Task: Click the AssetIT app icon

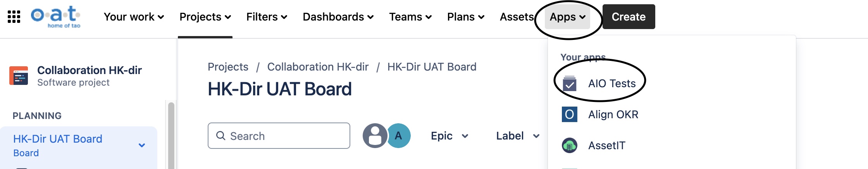Action: pyautogui.click(x=569, y=145)
